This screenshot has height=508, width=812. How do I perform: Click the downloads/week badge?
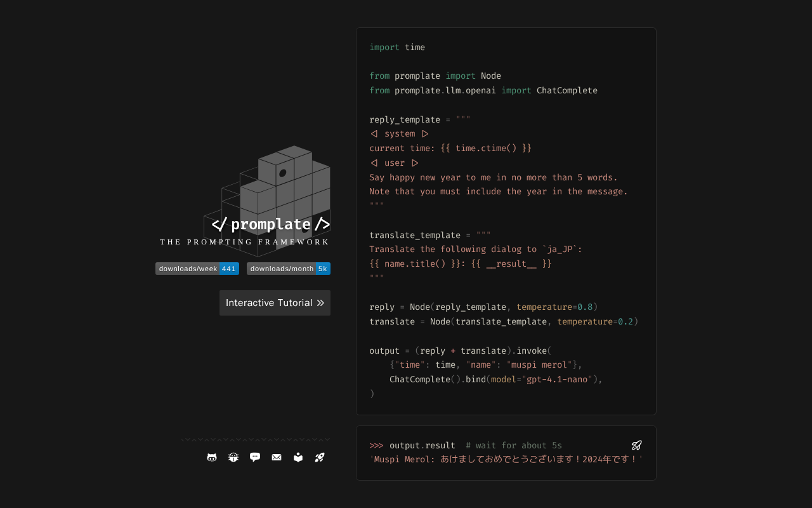(197, 269)
